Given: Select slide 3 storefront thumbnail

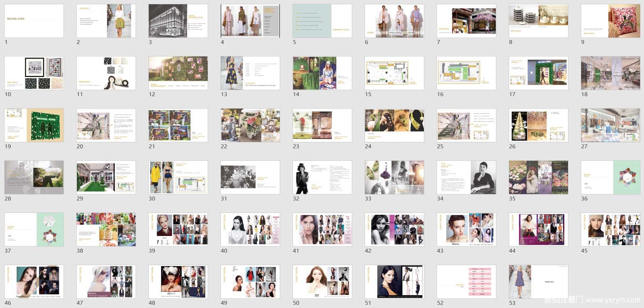Looking at the screenshot, I should tap(178, 21).
